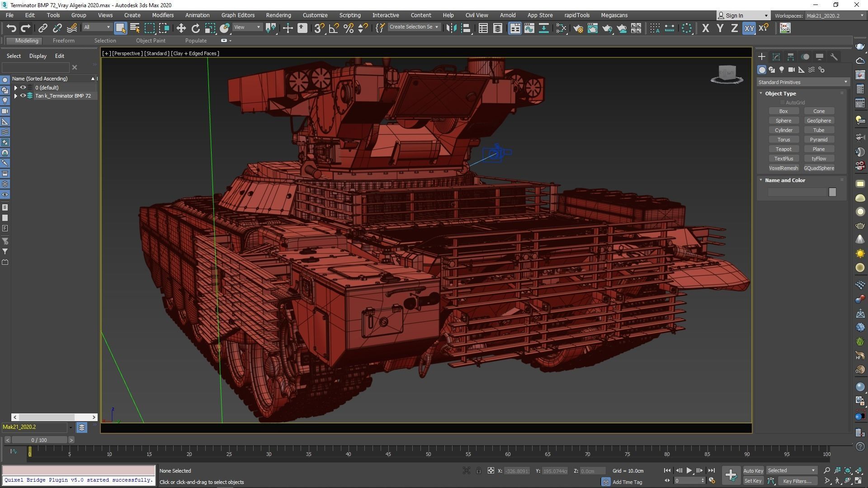The width and height of the screenshot is (868, 488).
Task: Toggle visibility of 0 (default) layer
Action: tap(23, 88)
